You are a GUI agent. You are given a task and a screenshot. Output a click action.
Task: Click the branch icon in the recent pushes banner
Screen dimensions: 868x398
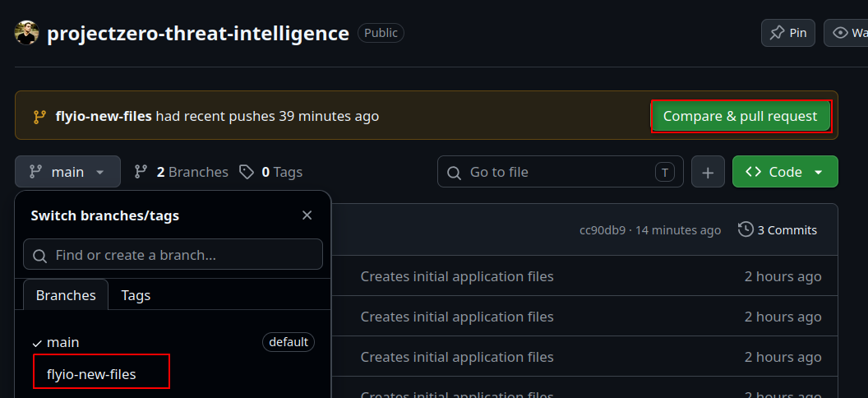pos(39,116)
